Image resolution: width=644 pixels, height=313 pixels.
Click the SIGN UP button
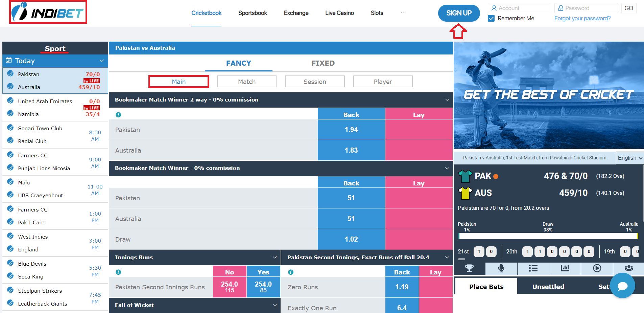coord(459,13)
